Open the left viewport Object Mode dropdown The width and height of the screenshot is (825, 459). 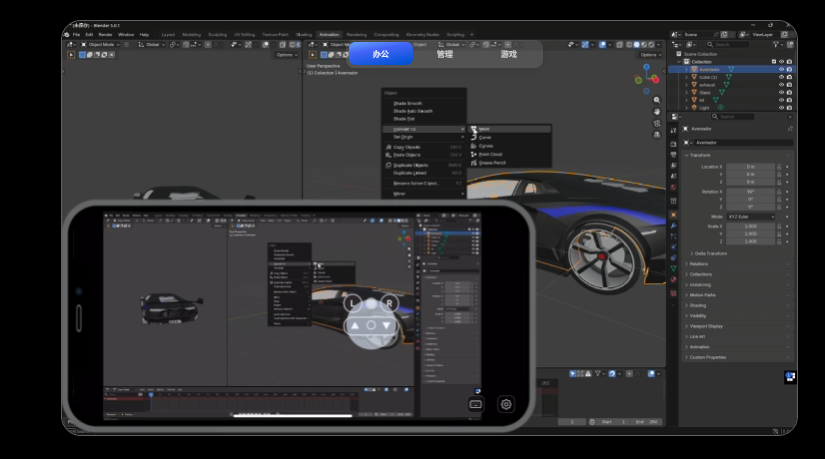pyautogui.click(x=100, y=45)
